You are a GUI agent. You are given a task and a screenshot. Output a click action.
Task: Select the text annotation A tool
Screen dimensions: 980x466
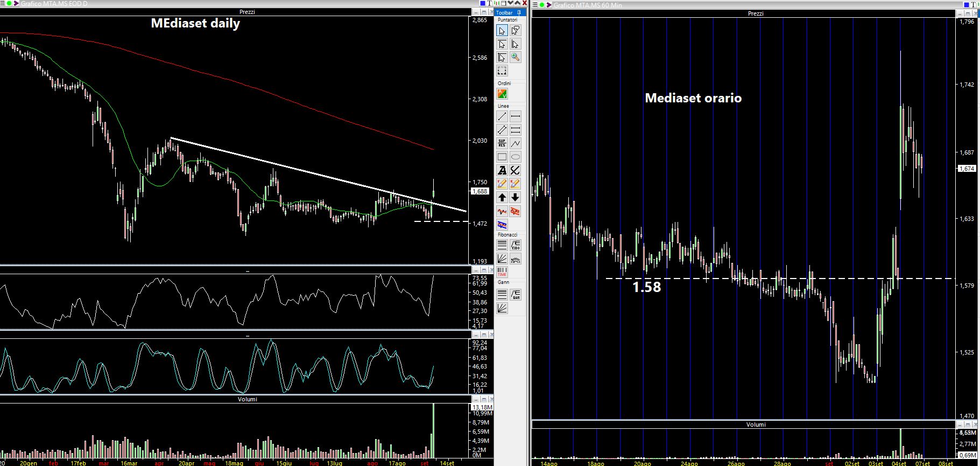pos(502,170)
